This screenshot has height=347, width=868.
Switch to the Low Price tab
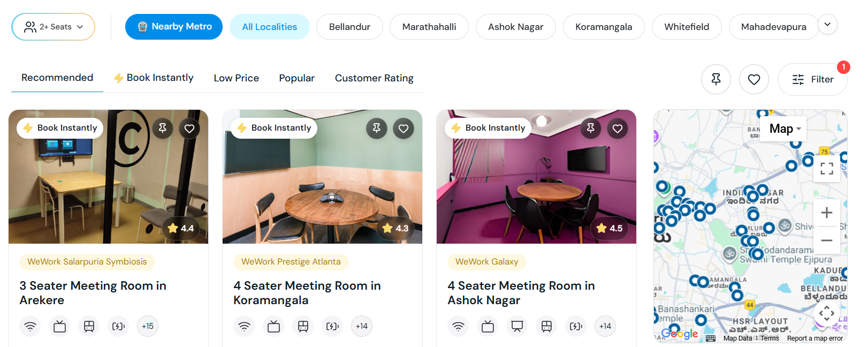(x=236, y=78)
